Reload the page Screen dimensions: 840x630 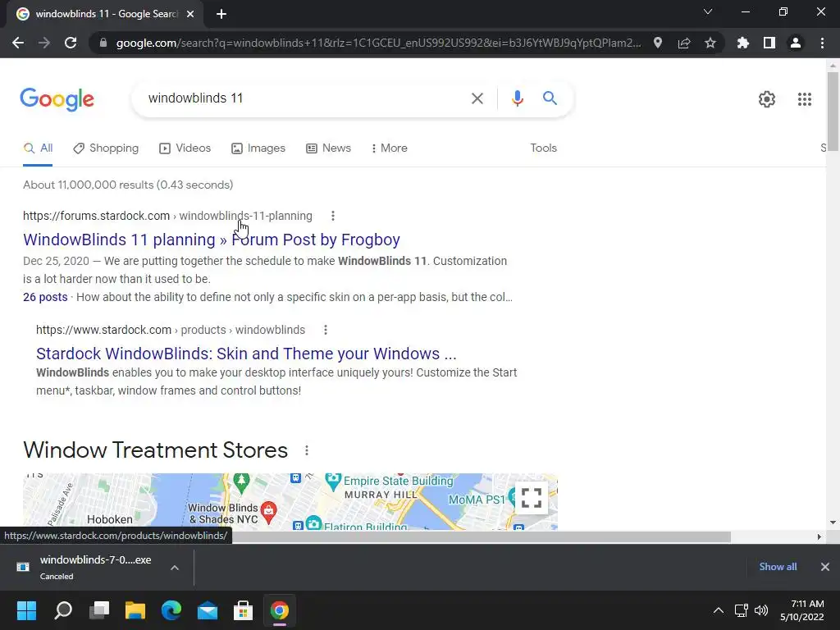[71, 43]
